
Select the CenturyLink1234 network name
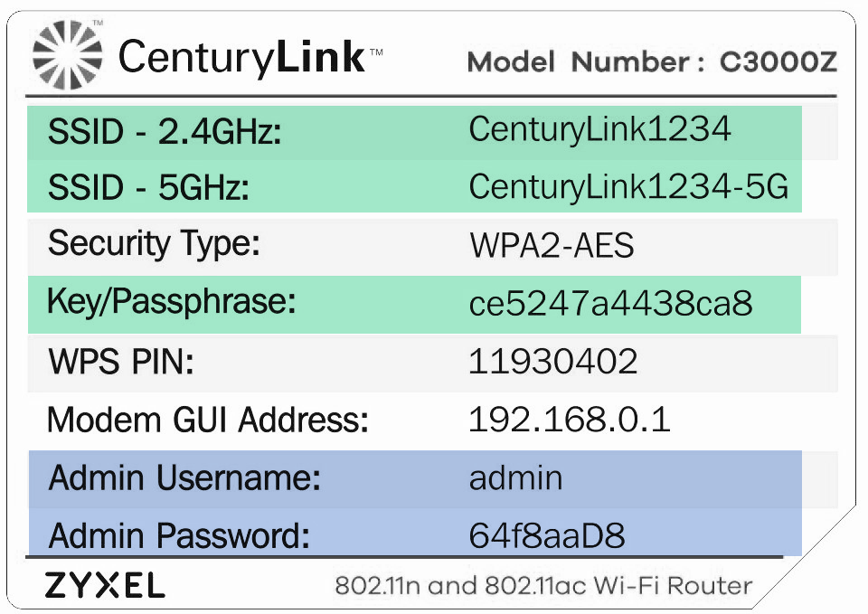tap(599, 129)
